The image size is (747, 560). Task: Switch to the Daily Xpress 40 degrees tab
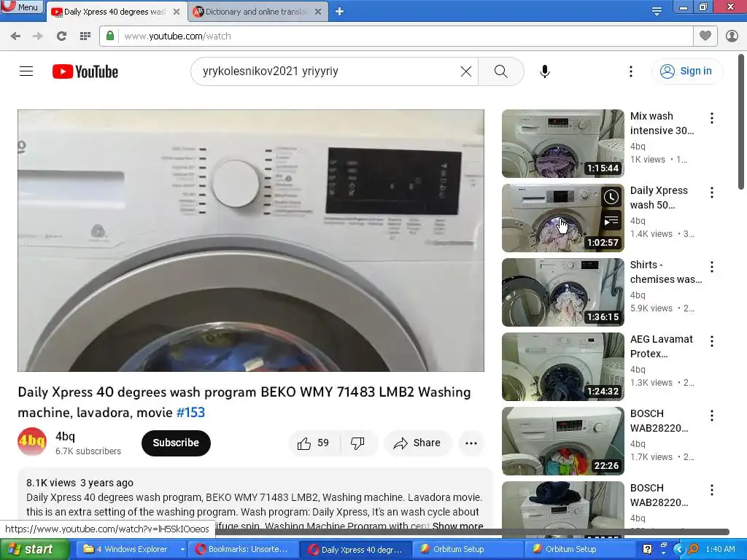115,12
